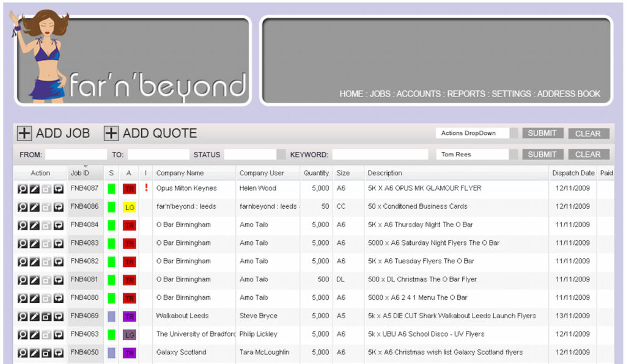Click the active box icon for job FNB4050
Screen dimensions: 626x364
click(x=46, y=353)
